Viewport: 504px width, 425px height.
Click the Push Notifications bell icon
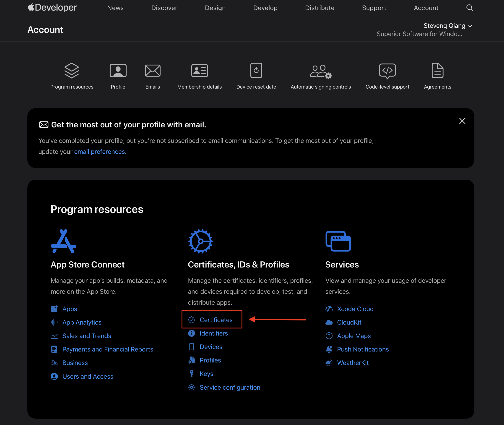(x=329, y=349)
